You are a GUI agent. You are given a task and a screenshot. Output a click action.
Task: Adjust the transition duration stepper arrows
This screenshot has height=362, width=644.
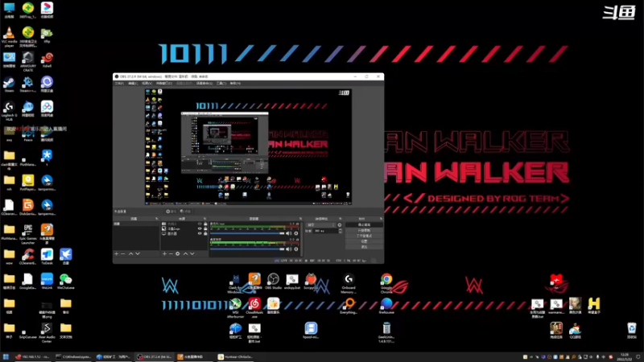[340, 231]
